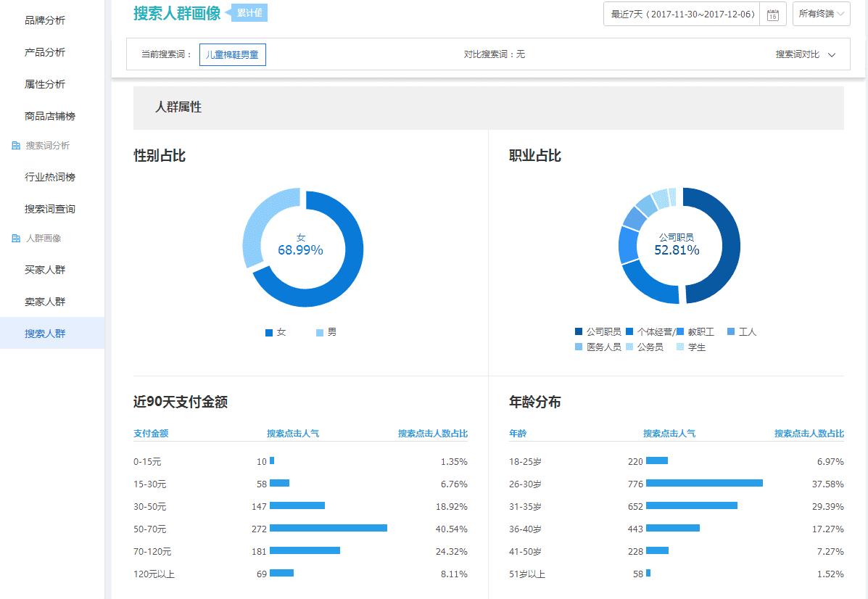Open the 最近7天 date range selector

point(682,14)
